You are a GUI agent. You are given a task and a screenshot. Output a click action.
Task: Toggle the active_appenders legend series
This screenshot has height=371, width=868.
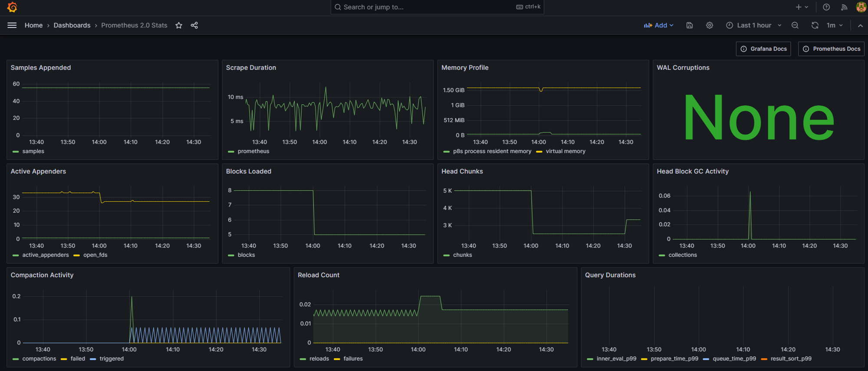pos(46,255)
